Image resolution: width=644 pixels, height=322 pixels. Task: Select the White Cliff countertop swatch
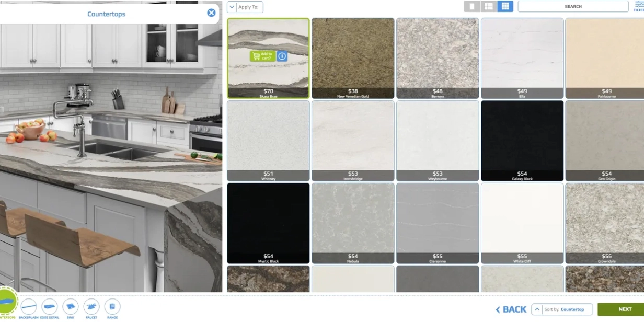522,223
